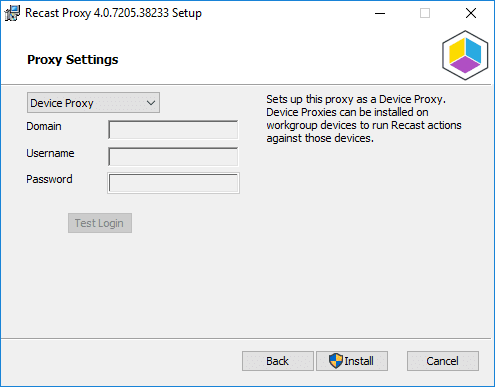495x387 pixels.
Task: Click the Device Proxy description text
Action: coord(364,119)
